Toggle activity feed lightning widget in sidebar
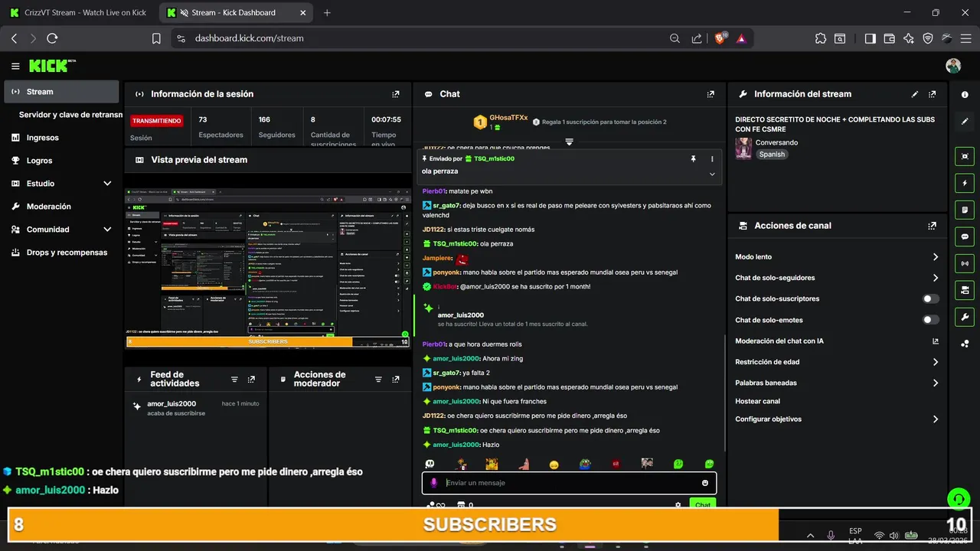The height and width of the screenshot is (551, 980). tap(965, 183)
